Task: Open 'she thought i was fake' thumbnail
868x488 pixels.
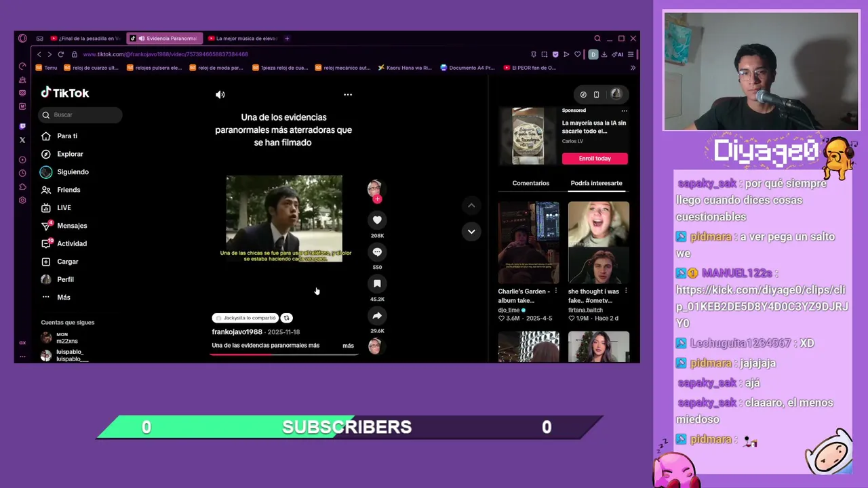Action: 599,243
